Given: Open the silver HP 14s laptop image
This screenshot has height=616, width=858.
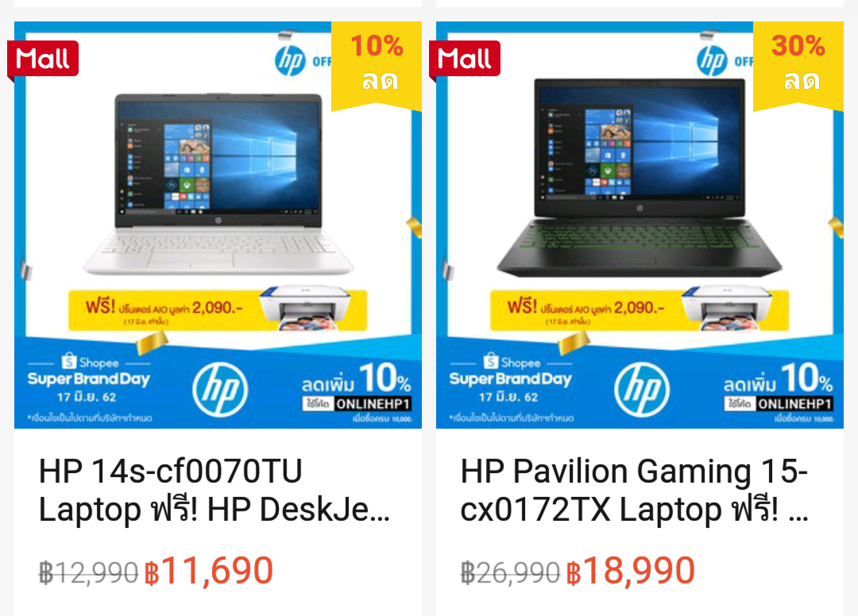Looking at the screenshot, I should pyautogui.click(x=218, y=183).
